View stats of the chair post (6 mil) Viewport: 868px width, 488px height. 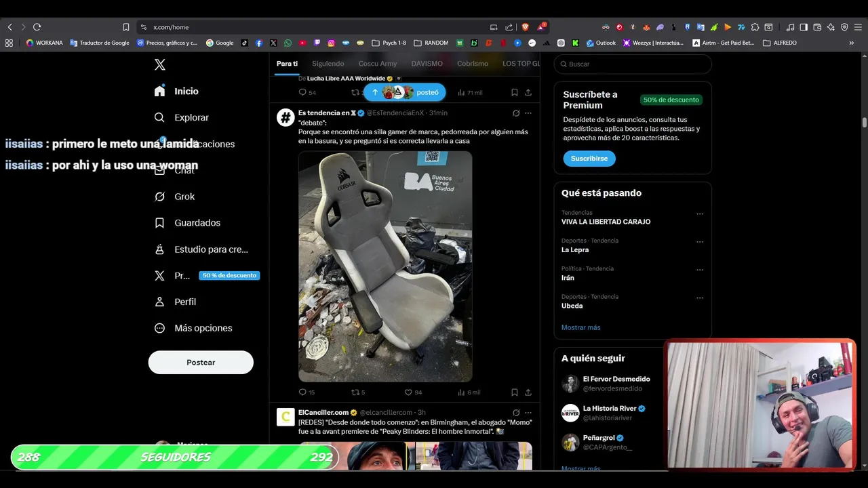(469, 392)
